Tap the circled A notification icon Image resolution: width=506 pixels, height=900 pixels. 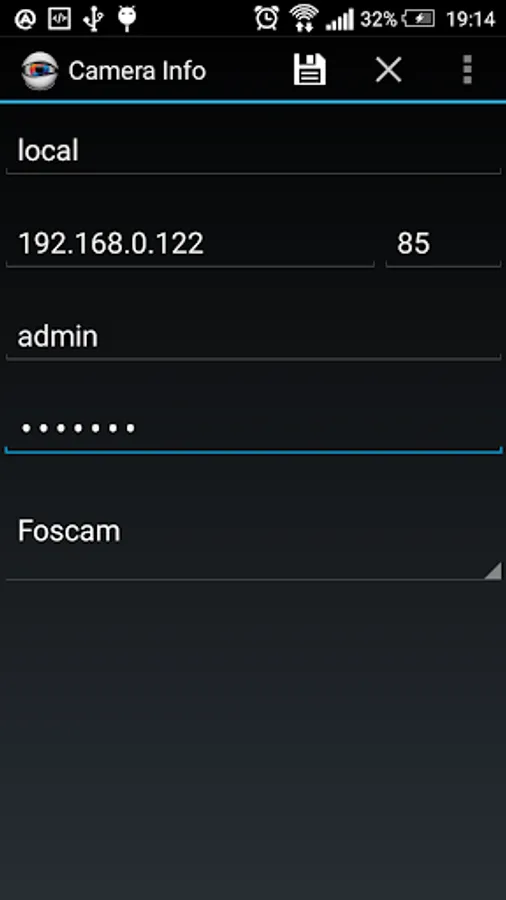click(25, 19)
